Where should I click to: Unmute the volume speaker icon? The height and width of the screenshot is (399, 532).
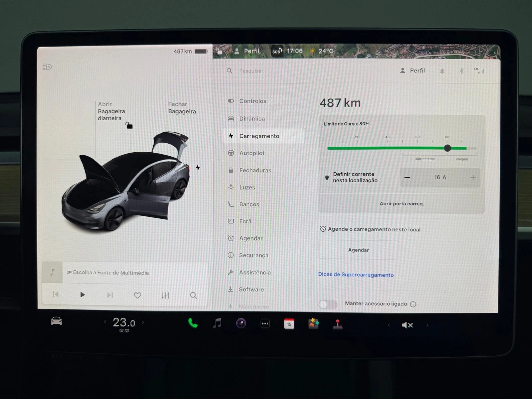click(x=407, y=325)
